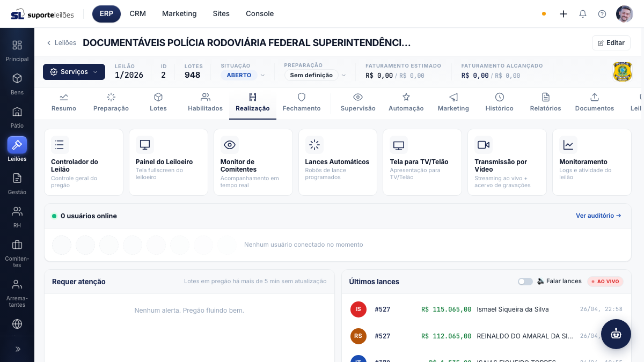The width and height of the screenshot is (644, 362).
Task: Open the Painel do Leiloeiro card
Action: click(169, 162)
